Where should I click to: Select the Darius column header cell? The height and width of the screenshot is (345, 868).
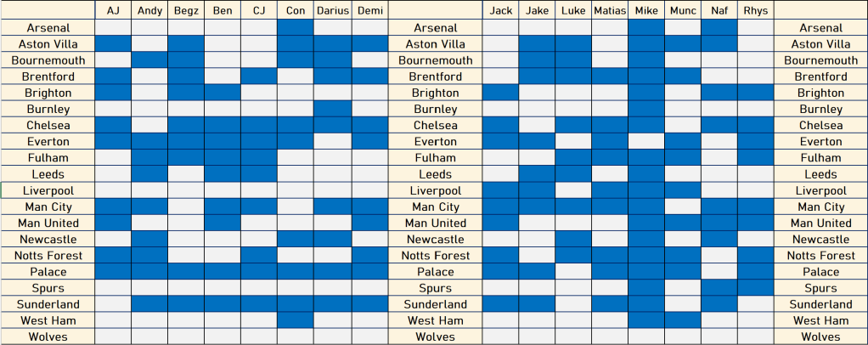pos(332,11)
